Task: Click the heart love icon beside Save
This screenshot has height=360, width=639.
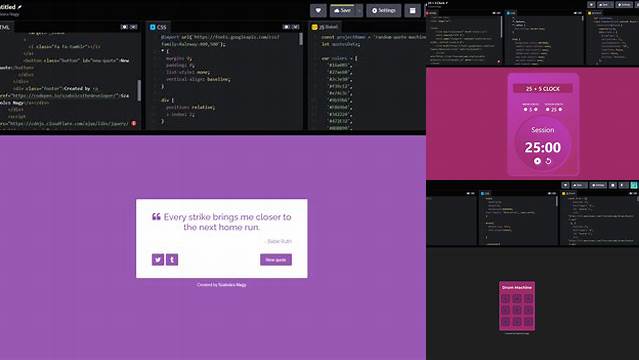Action: click(318, 11)
